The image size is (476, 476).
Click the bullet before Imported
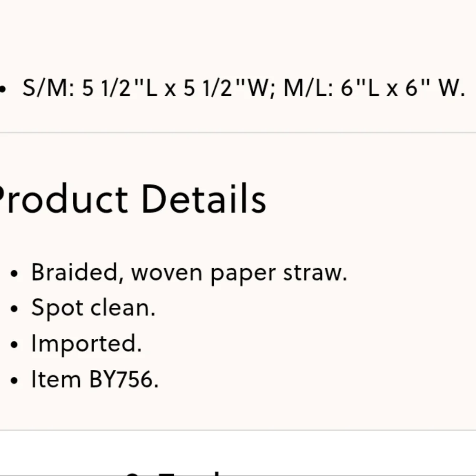click(14, 344)
